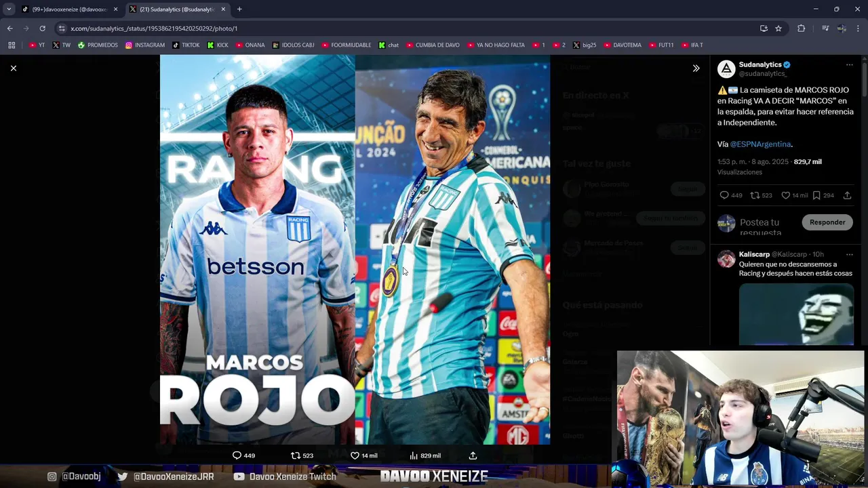This screenshot has height=488, width=868.
Task: Bookmark the tweet in the side panel
Action: click(x=816, y=195)
